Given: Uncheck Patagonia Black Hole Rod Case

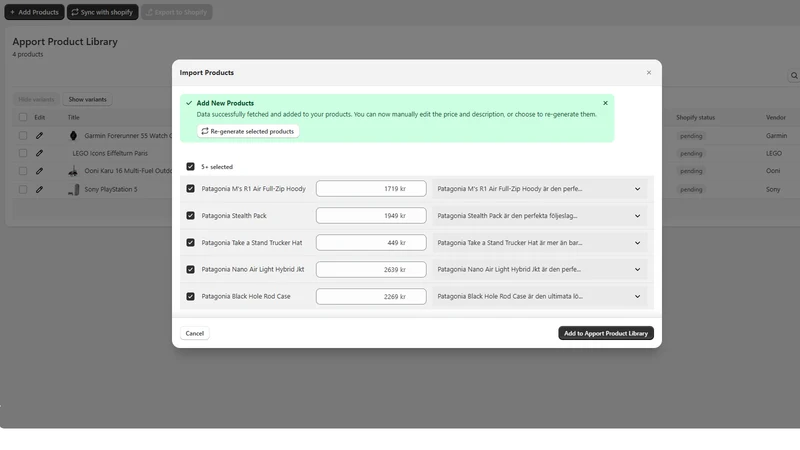Looking at the screenshot, I should click(x=190, y=296).
